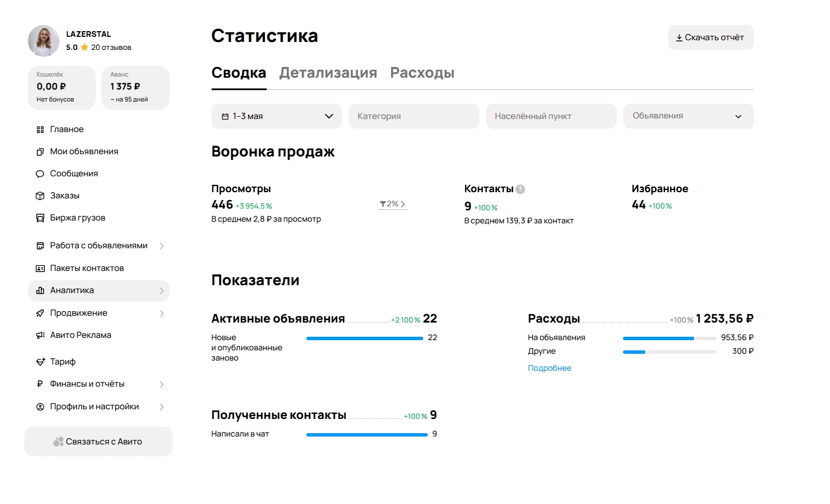Click the Скачать отчёт button
Image resolution: width=830 pixels, height=504 pixels.
point(711,37)
